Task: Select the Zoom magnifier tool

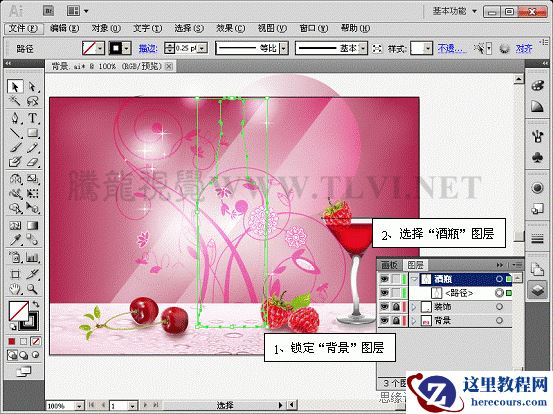Action: coord(32,289)
